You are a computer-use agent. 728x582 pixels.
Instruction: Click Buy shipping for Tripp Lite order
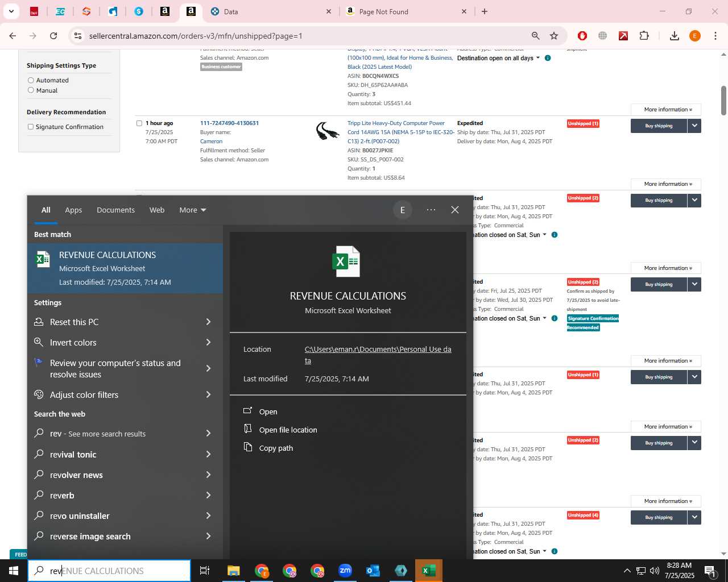(x=659, y=126)
